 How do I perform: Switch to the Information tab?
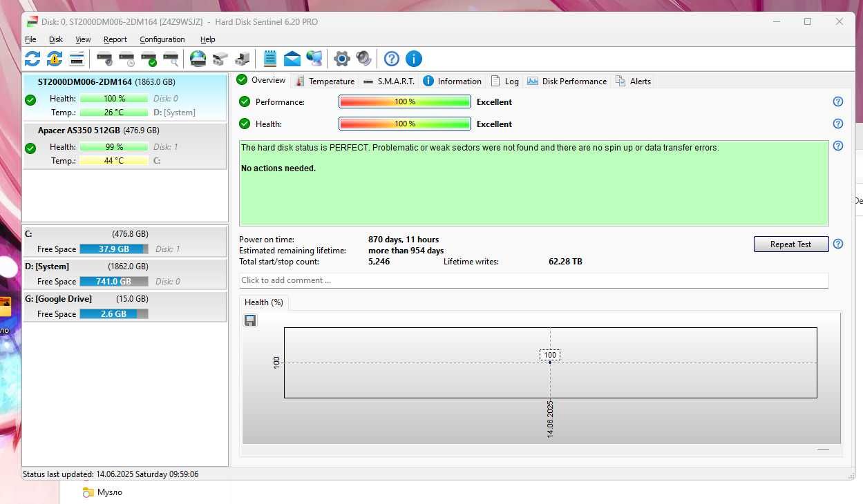point(452,81)
